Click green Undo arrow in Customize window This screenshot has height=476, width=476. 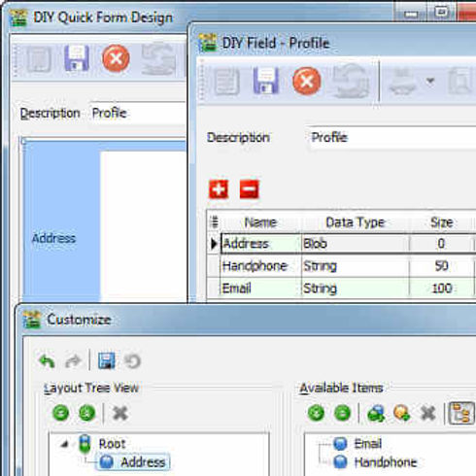coord(47,361)
